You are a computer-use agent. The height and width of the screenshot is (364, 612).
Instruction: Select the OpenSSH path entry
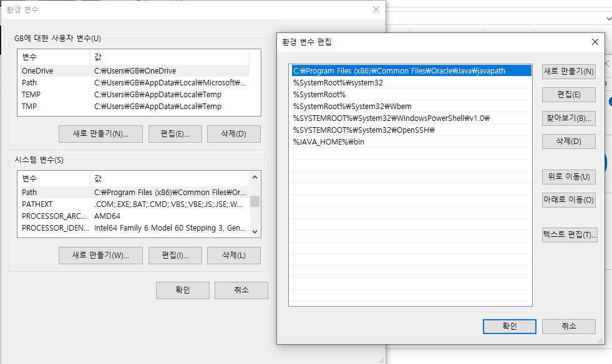tap(411, 130)
